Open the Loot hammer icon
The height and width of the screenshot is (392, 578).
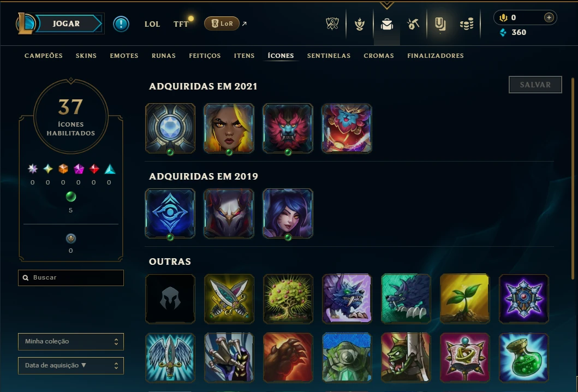[x=413, y=25]
